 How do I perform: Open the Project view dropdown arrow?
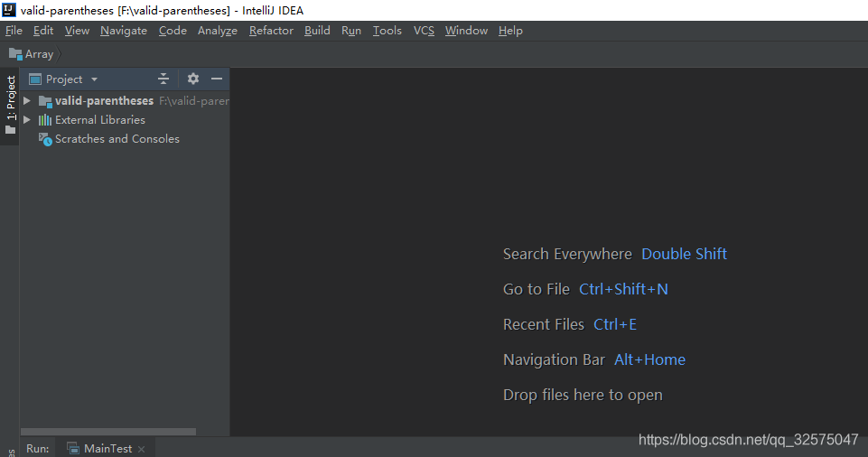[95, 79]
